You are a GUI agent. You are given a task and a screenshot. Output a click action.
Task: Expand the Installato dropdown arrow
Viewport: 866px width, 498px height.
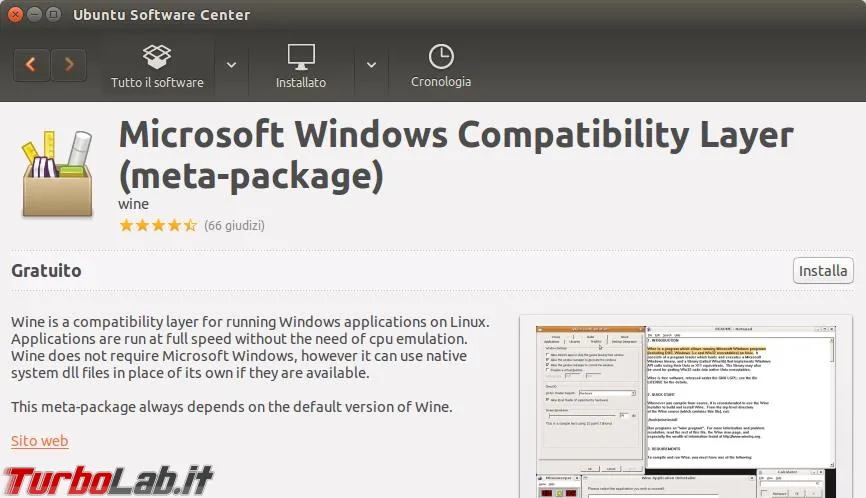(372, 65)
